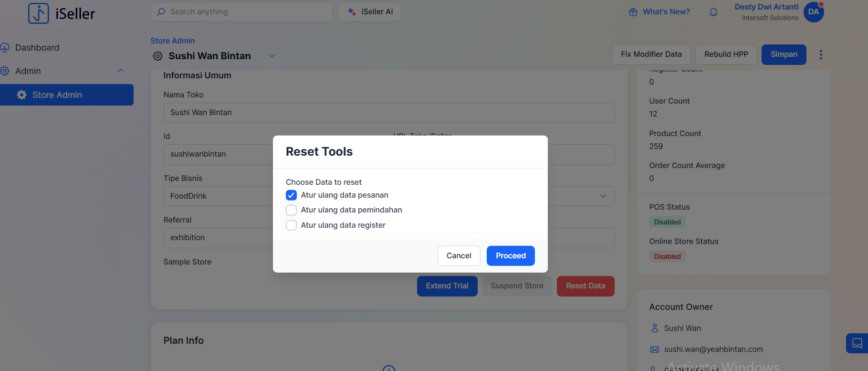Check Atur ulang data pemindahan

(291, 210)
